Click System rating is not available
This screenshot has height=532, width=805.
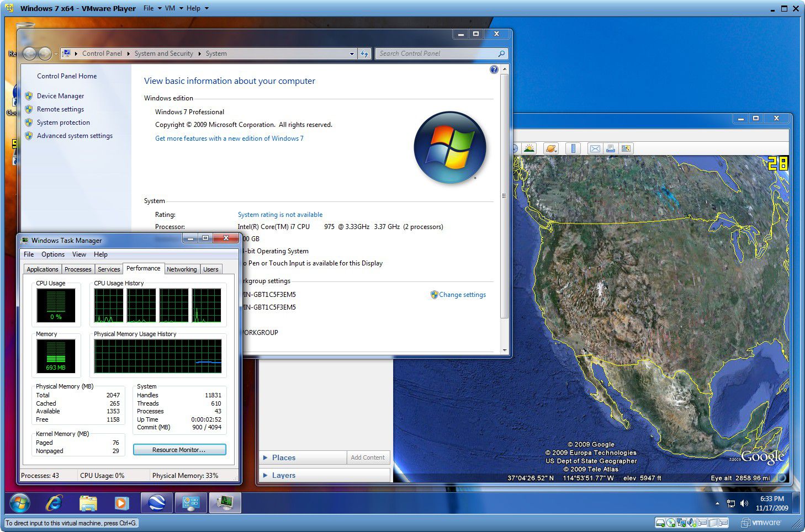280,215
